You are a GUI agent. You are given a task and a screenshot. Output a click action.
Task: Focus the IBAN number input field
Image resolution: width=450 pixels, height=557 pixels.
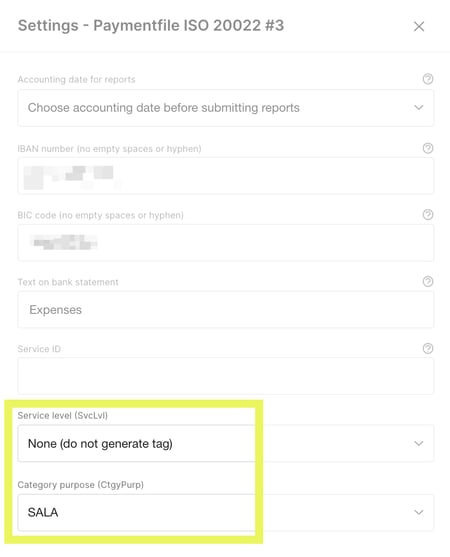[x=226, y=176]
